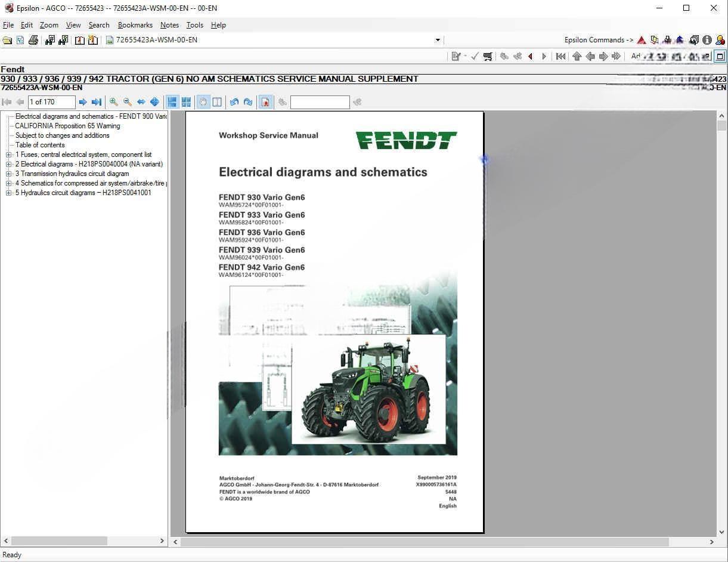Select CALIFORNIA Proposition 65 Warning entry
This screenshot has width=728, height=562.
coord(67,126)
